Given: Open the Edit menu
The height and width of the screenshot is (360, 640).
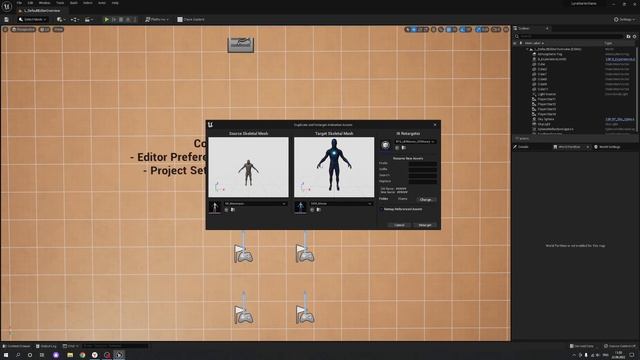Looking at the screenshot, I should [30, 3].
